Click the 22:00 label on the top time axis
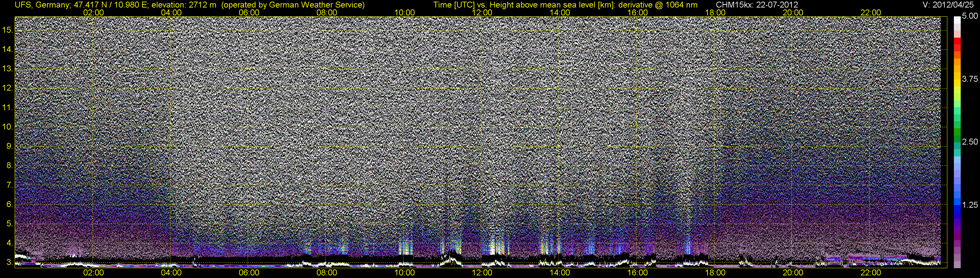980x278 pixels. pos(871,12)
